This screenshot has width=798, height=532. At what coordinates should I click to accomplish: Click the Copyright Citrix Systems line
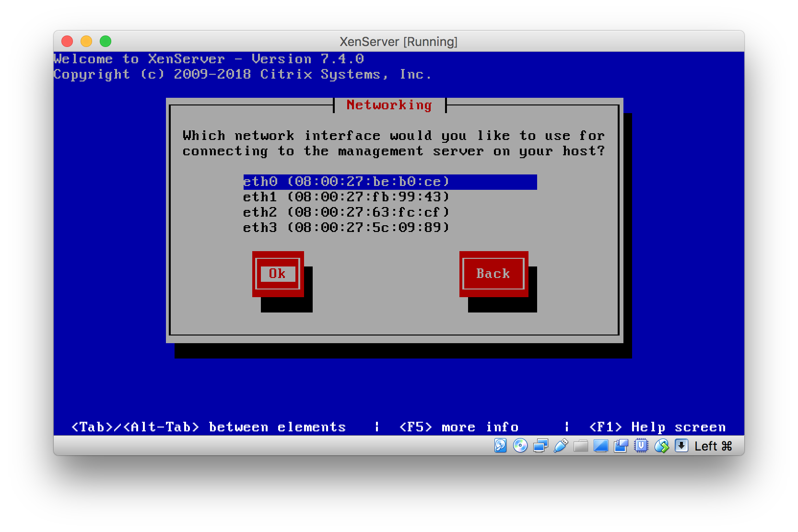tap(243, 74)
